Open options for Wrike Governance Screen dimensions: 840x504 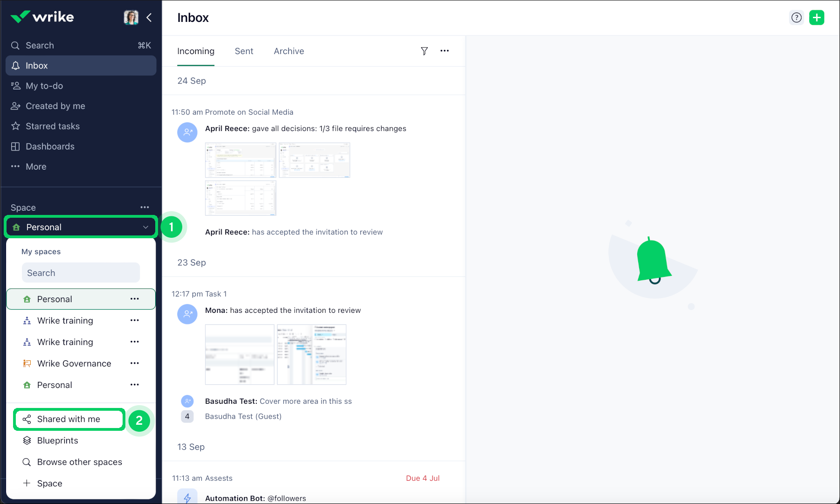coord(135,363)
